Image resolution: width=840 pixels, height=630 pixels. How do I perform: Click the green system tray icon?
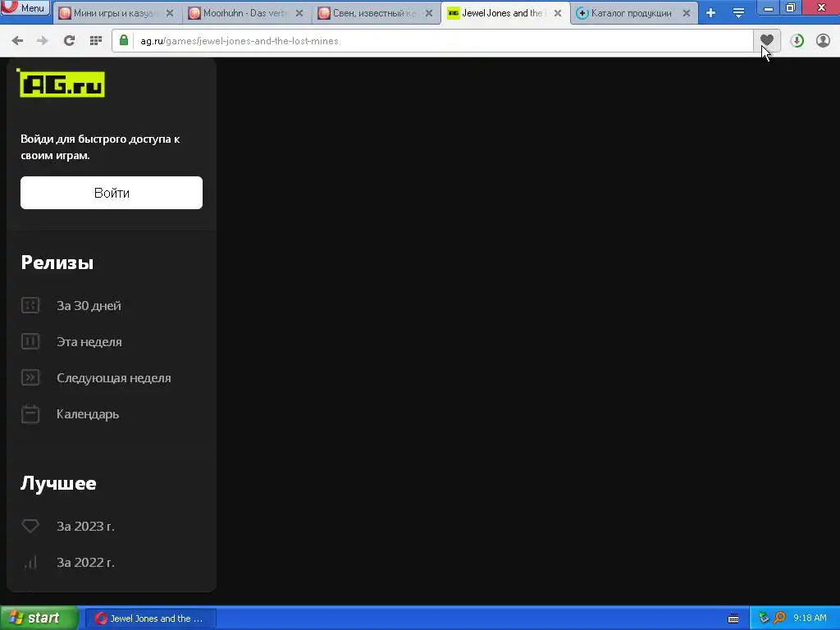[x=764, y=618]
